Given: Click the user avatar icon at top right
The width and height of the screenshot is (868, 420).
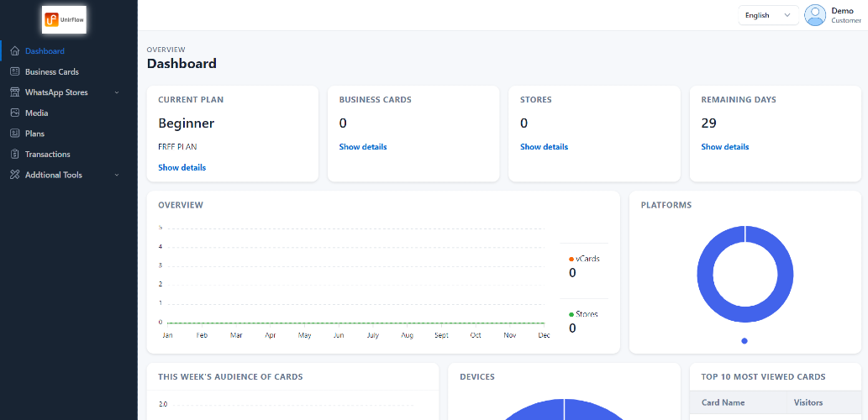Looking at the screenshot, I should (815, 15).
